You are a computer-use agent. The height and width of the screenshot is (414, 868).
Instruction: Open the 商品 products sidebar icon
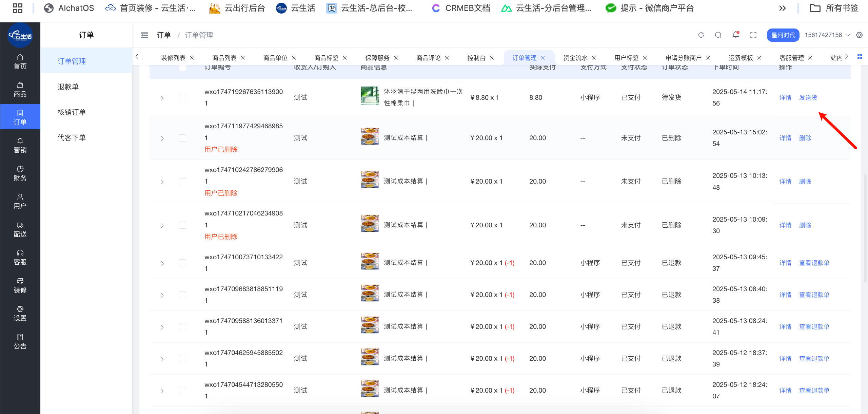(20, 90)
